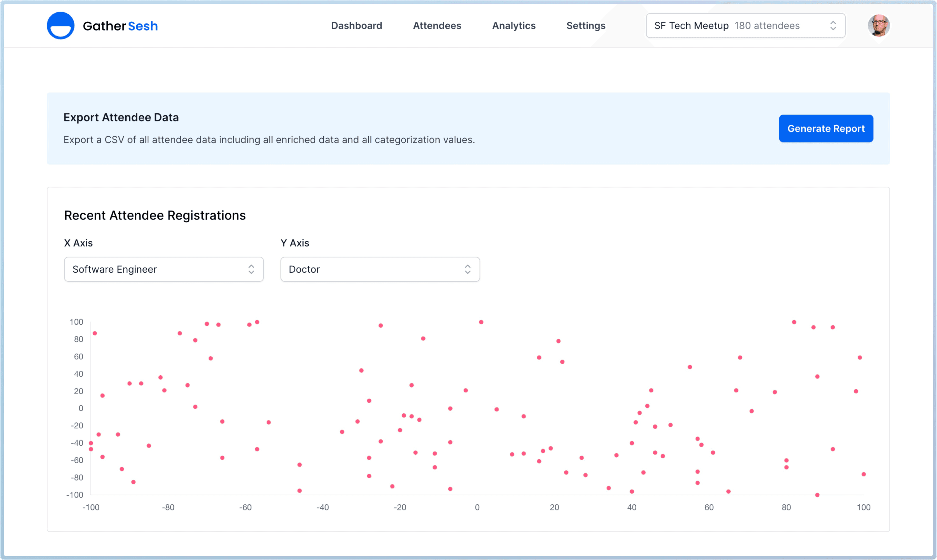Click the event selector up-down chevron icon
This screenshot has height=560, width=937.
coord(833,26)
